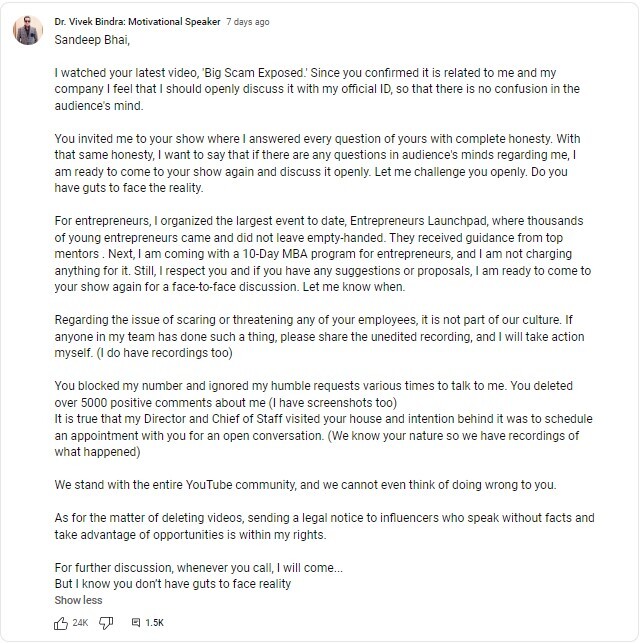Click the 'We stand with the entire YouTube community' line
Image resolution: width=642 pixels, height=643 pixels.
305,485
